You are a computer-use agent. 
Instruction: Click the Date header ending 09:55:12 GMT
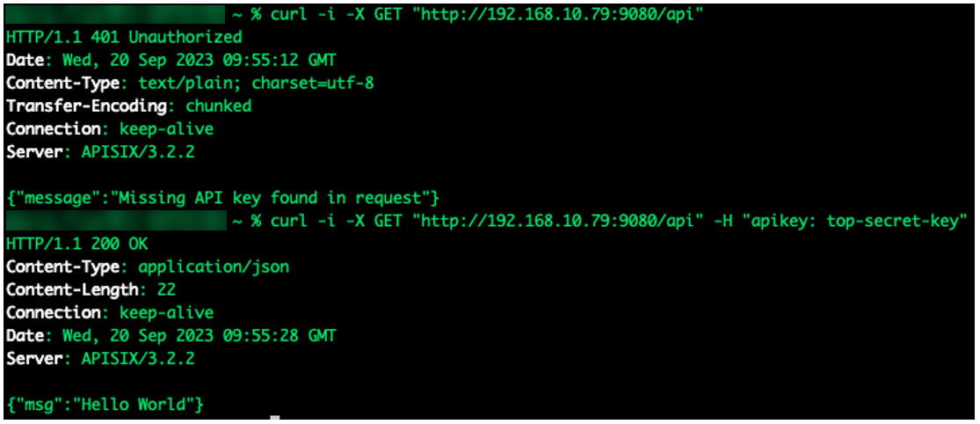171,61
